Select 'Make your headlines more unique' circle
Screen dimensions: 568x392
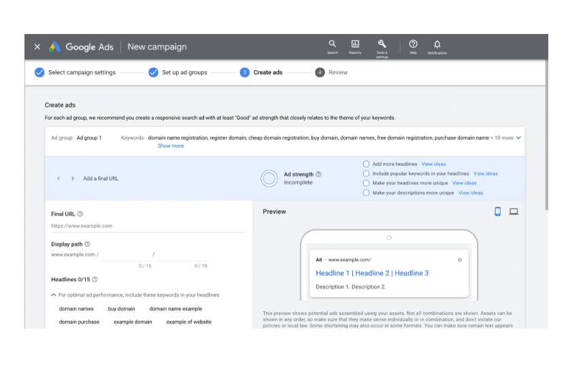click(366, 183)
